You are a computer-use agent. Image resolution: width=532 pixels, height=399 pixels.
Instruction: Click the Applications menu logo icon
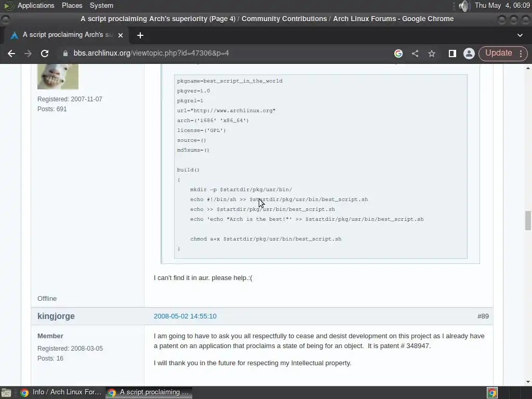9,6
